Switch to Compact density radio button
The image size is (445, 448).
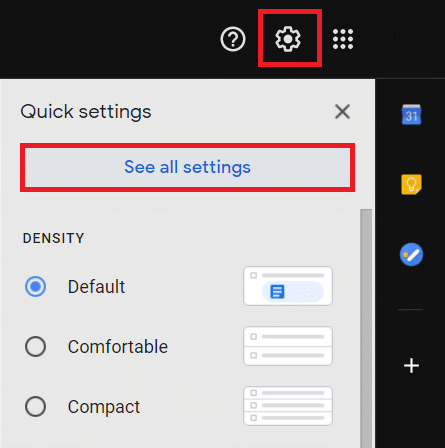point(35,406)
